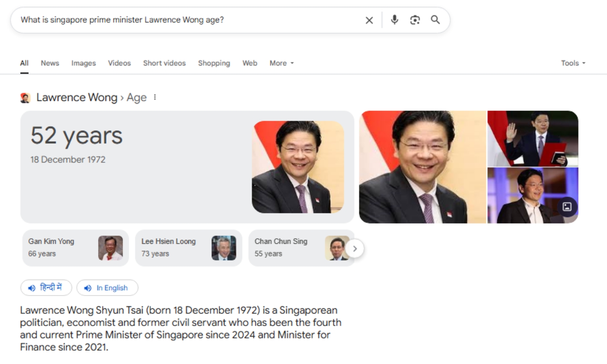The height and width of the screenshot is (364, 607).
Task: Open large Lawrence Wong portrait image
Action: [423, 167]
